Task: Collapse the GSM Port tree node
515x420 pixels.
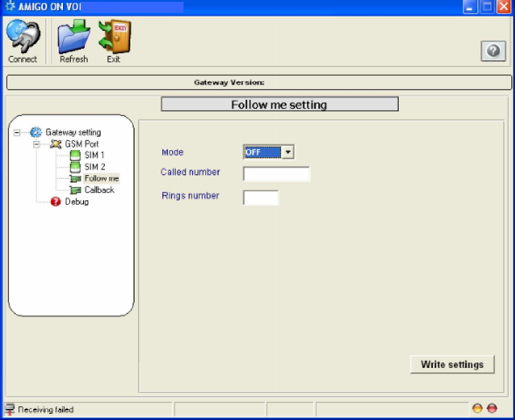Action: pos(36,144)
